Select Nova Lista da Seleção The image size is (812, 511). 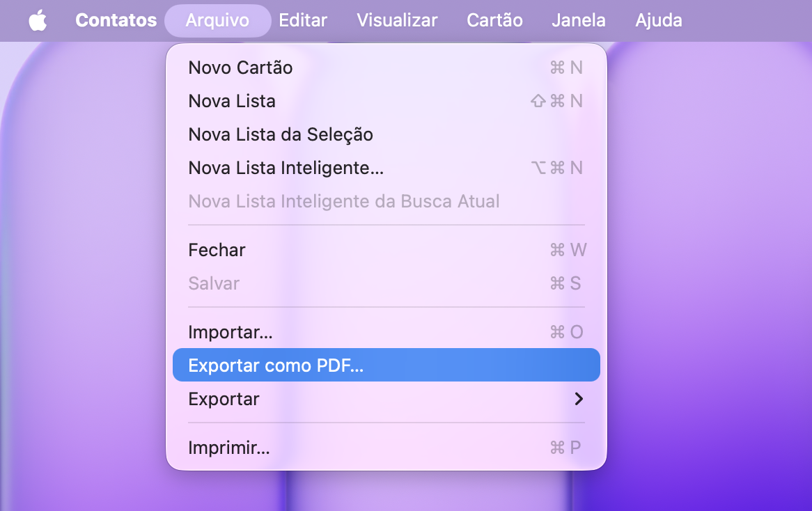pos(387,134)
